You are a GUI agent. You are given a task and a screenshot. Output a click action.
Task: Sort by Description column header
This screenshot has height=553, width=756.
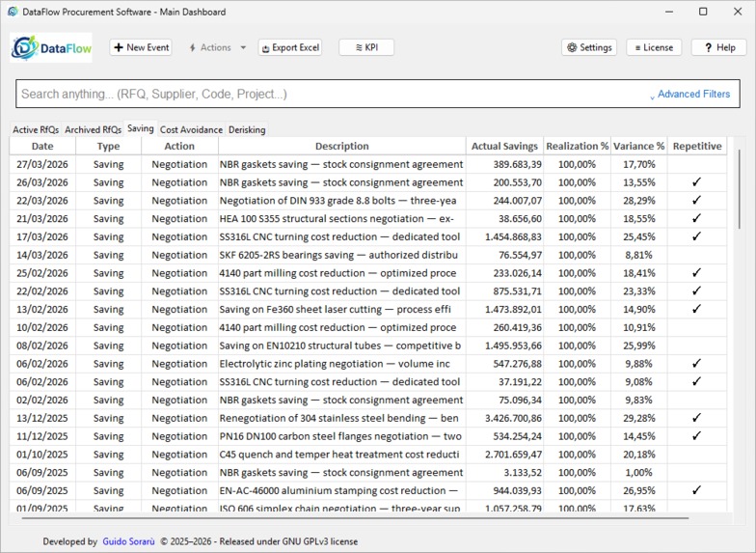pyautogui.click(x=341, y=146)
